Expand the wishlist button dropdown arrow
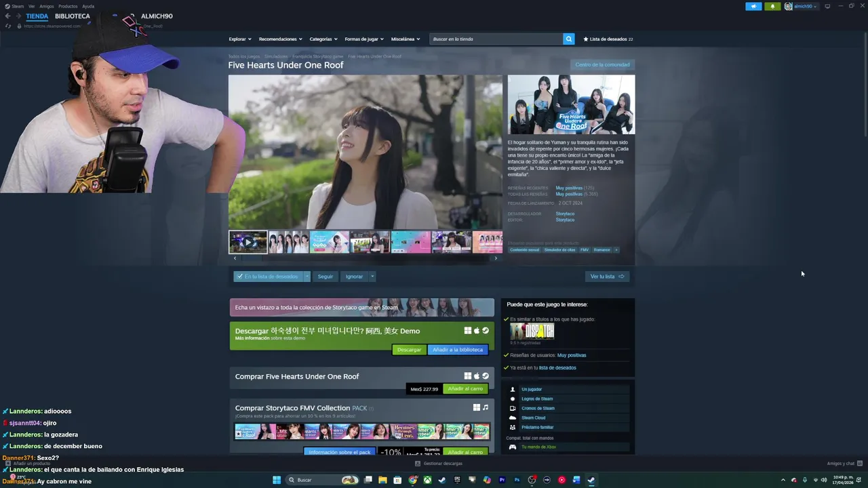This screenshot has height=488, width=868. (x=307, y=277)
